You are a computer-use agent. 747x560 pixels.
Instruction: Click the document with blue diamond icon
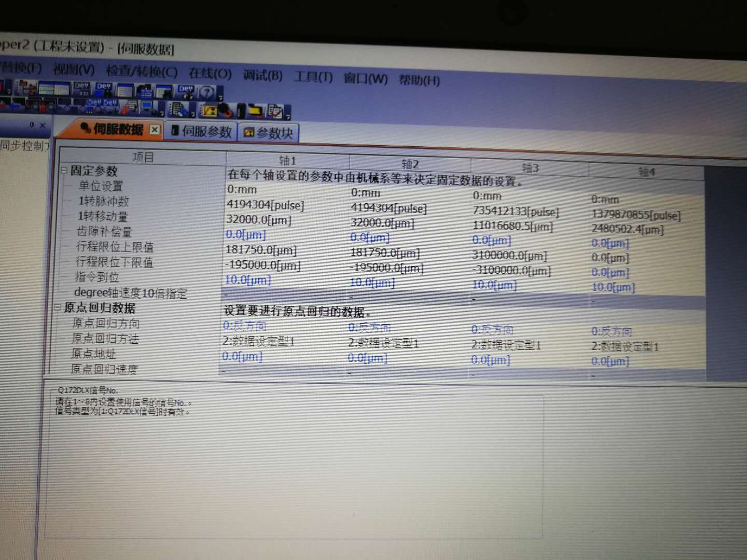click(178, 109)
